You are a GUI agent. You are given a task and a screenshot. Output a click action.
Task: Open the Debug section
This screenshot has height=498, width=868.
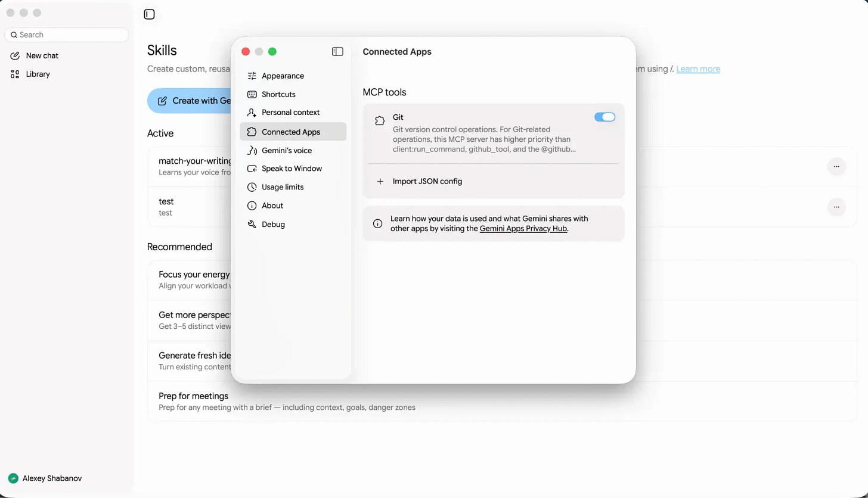(x=293, y=224)
